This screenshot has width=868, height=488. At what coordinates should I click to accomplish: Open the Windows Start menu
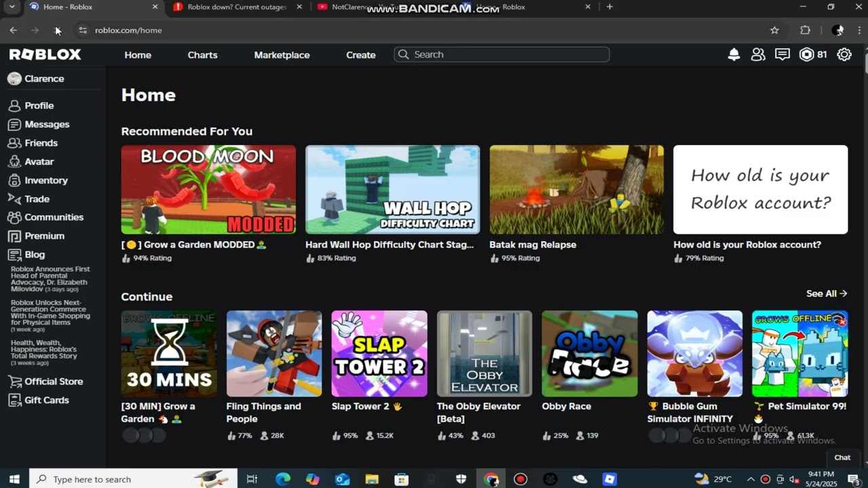14,479
